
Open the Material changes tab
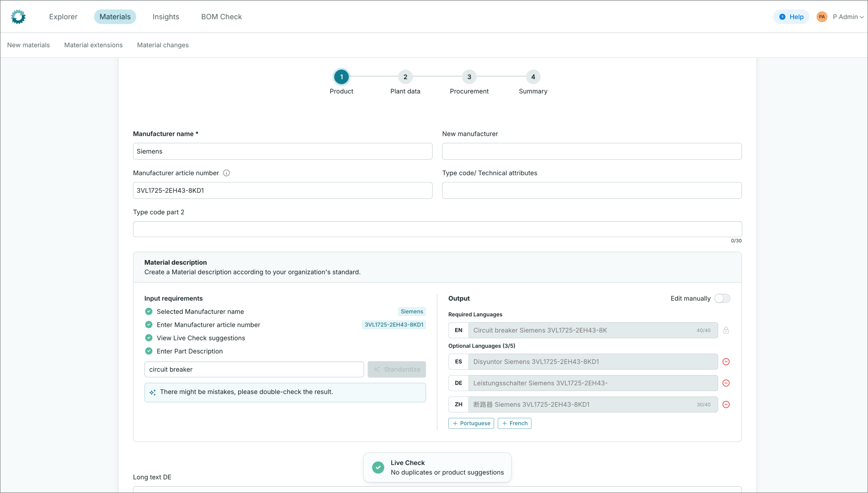point(163,45)
